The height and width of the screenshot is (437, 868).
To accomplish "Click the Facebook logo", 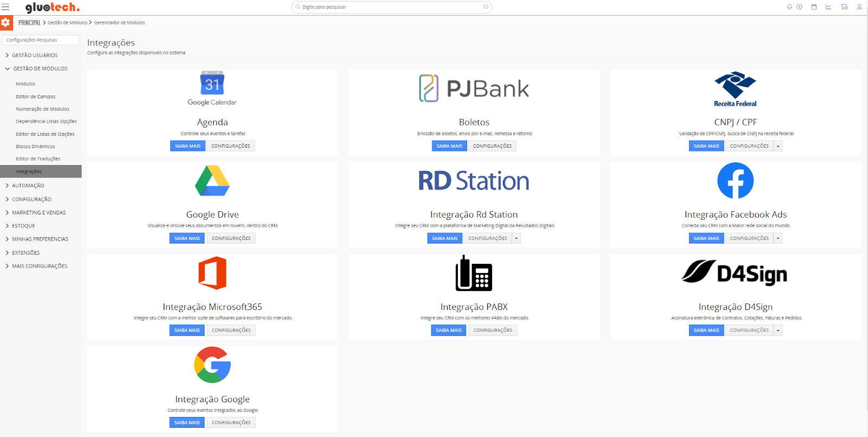I will click(x=735, y=181).
